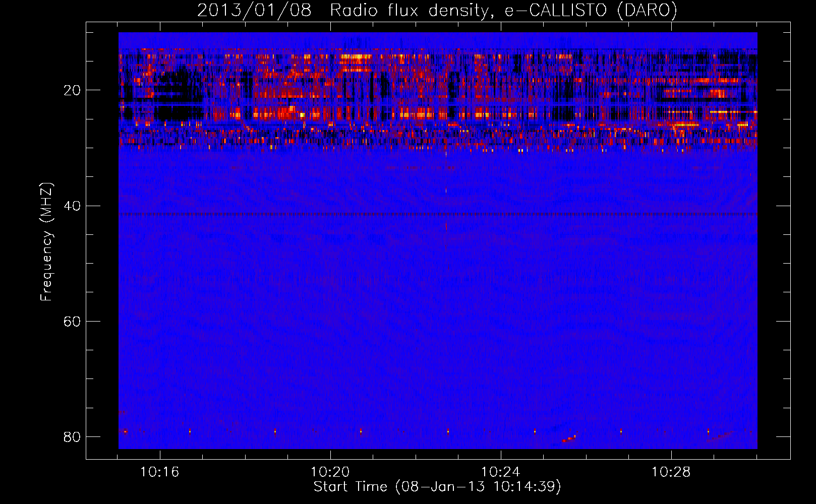This screenshot has height=504, width=816.
Task: Click the horizontal interference line near 41 MHz
Action: pyautogui.click(x=438, y=214)
